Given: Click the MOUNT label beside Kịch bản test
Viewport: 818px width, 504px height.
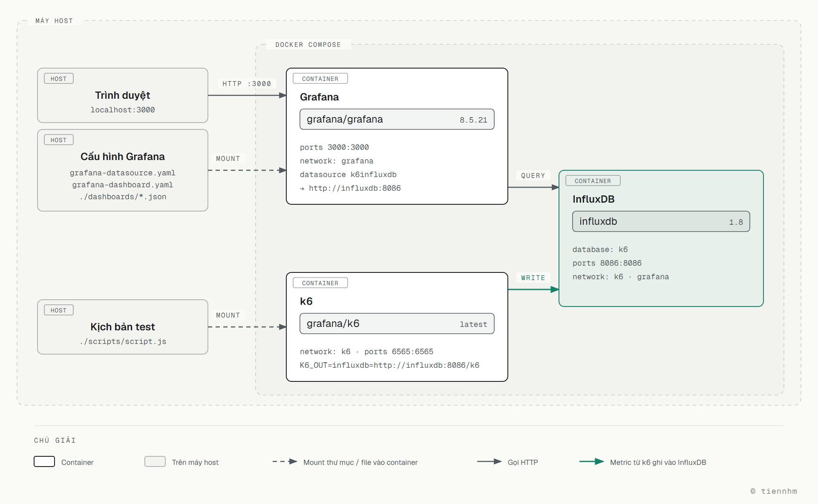Looking at the screenshot, I should tap(228, 315).
